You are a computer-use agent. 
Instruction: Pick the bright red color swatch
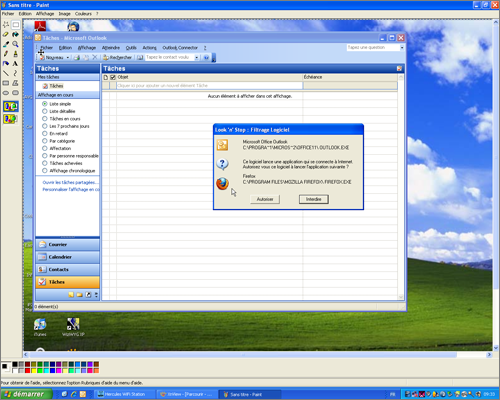tap(28, 370)
